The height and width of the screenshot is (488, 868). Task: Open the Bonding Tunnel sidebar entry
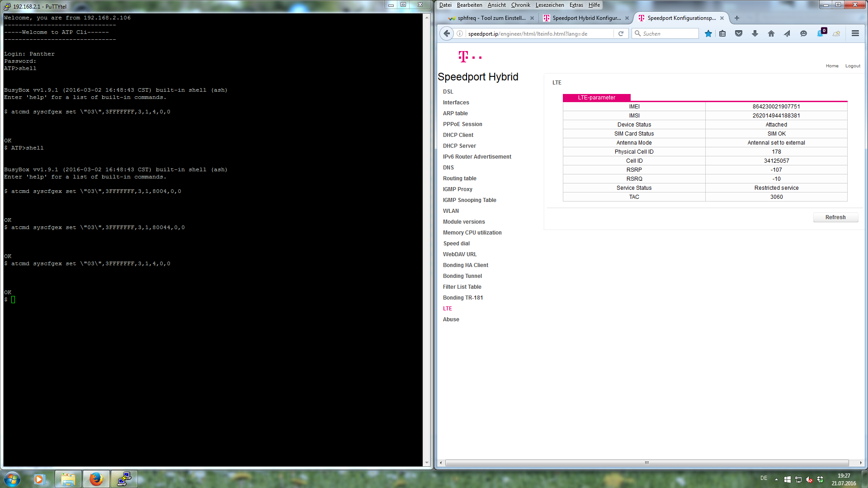pos(462,276)
